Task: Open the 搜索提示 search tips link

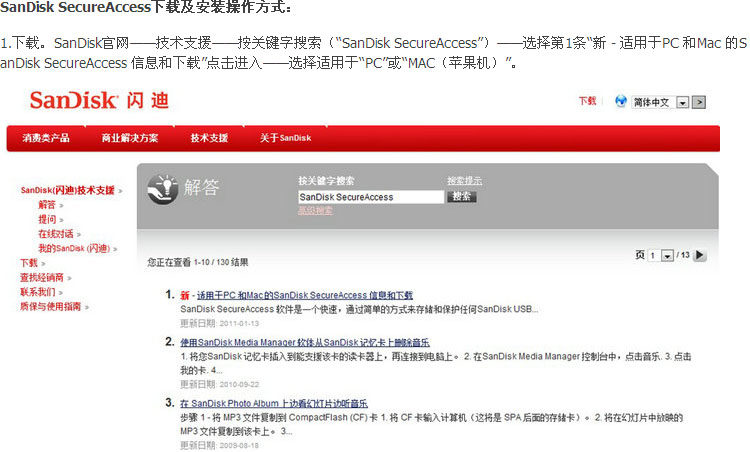Action: [x=464, y=181]
